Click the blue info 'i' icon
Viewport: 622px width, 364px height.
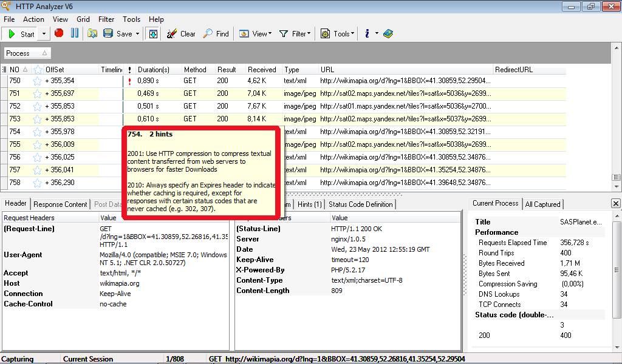tap(367, 34)
